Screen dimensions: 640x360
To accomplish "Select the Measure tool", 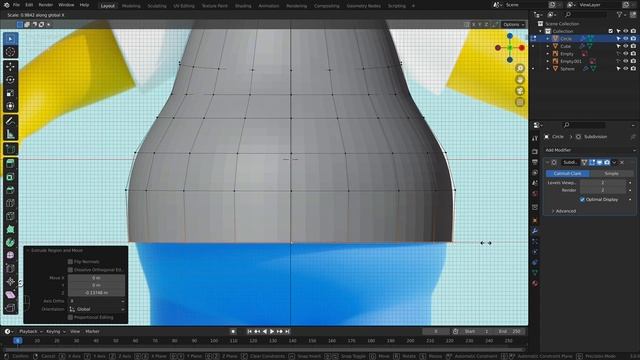I will (x=10, y=134).
